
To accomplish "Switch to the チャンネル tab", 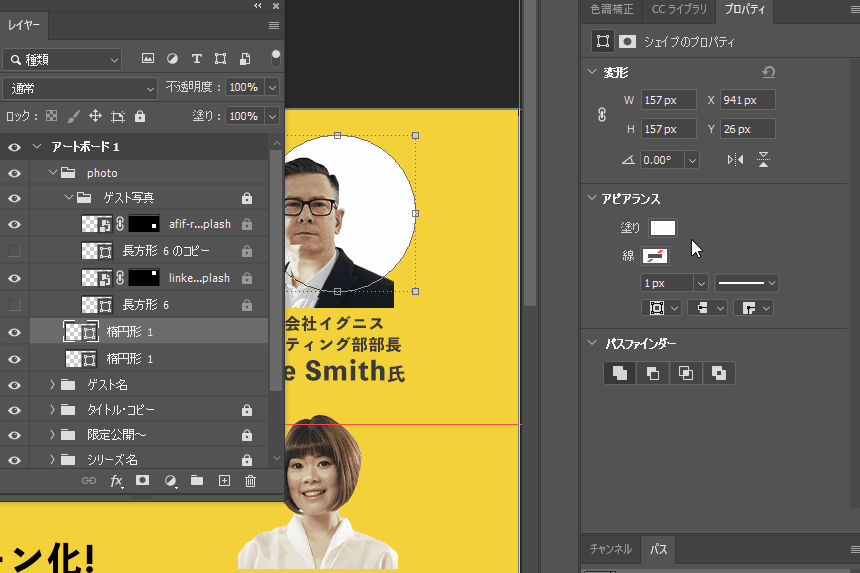I will pyautogui.click(x=610, y=549).
